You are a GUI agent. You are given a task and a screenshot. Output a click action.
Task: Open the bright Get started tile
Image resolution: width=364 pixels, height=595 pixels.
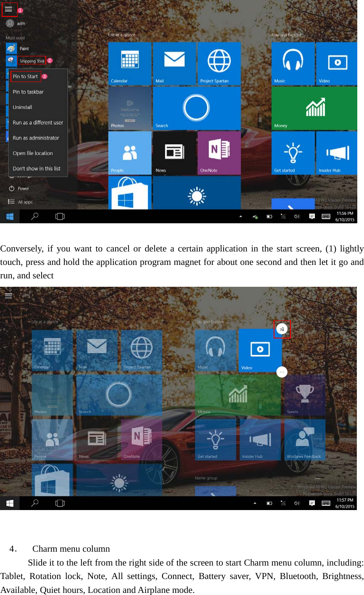click(x=293, y=153)
